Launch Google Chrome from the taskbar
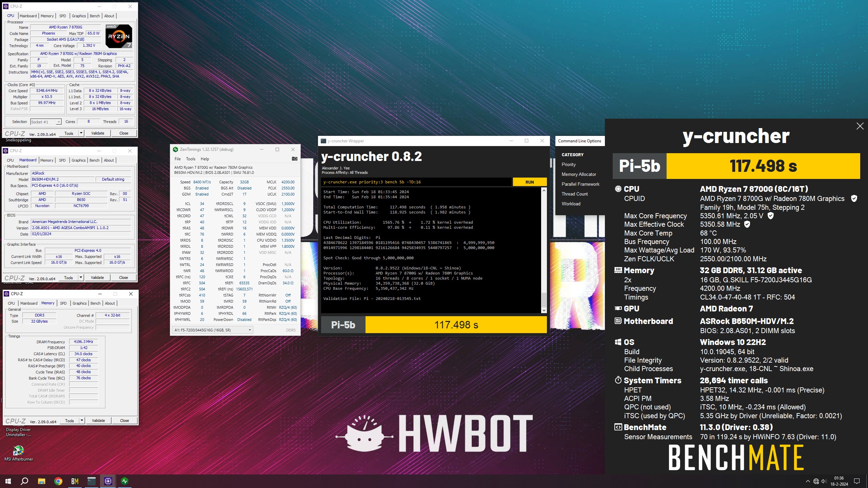This screenshot has width=868, height=488. [x=58, y=481]
